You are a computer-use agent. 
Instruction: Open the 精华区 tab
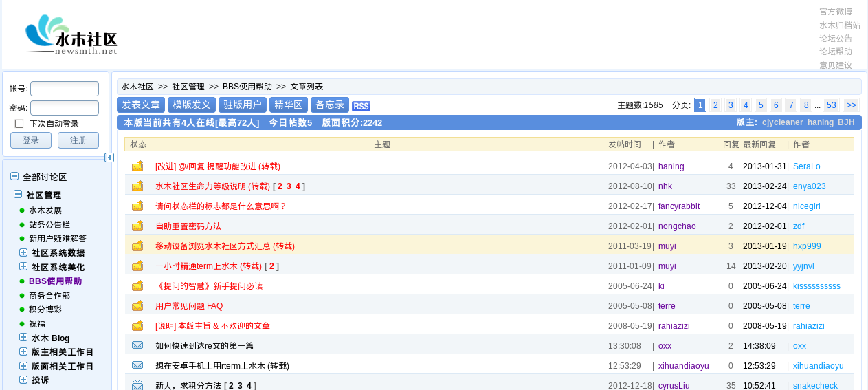[x=289, y=105]
